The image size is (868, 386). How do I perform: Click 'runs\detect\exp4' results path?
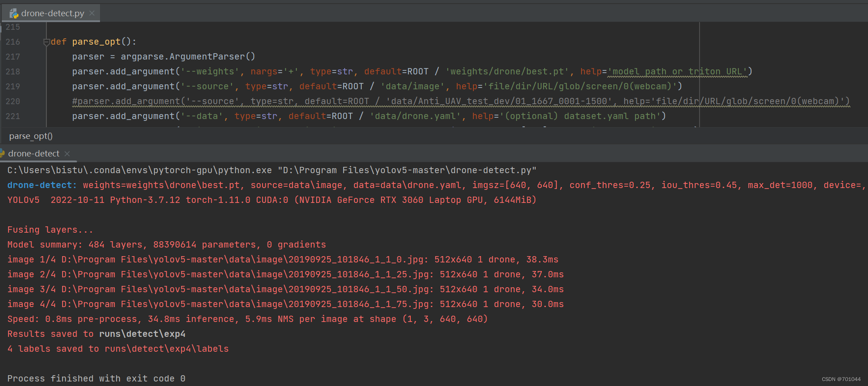point(142,334)
